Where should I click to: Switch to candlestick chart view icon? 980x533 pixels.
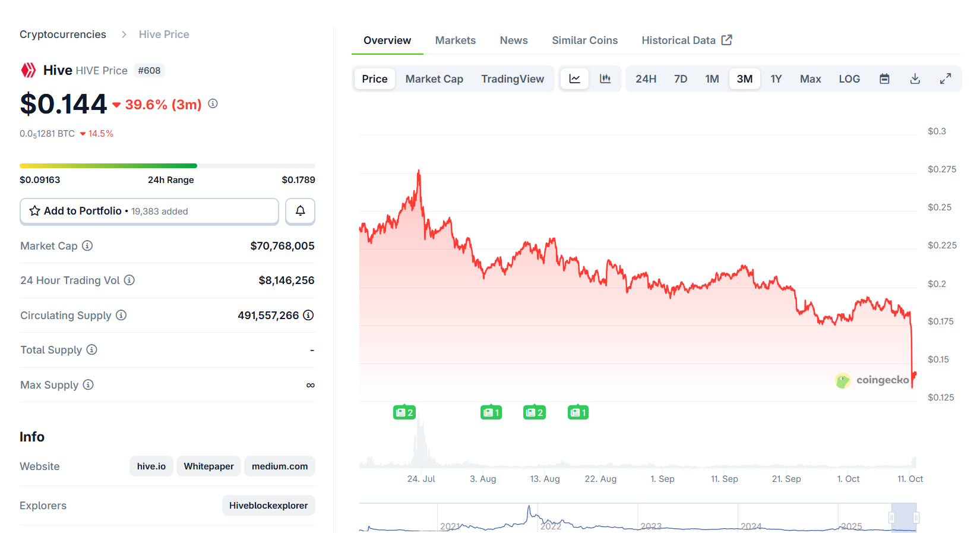(x=605, y=79)
